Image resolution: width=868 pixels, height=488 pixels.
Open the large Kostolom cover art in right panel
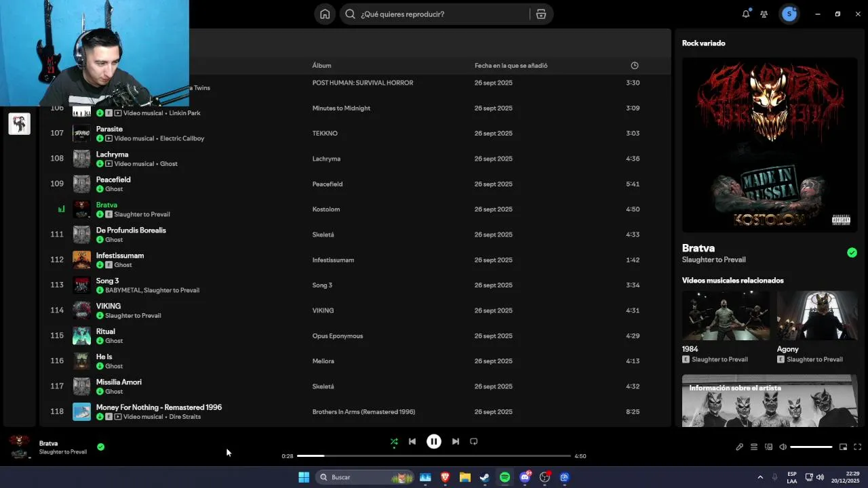[770, 144]
